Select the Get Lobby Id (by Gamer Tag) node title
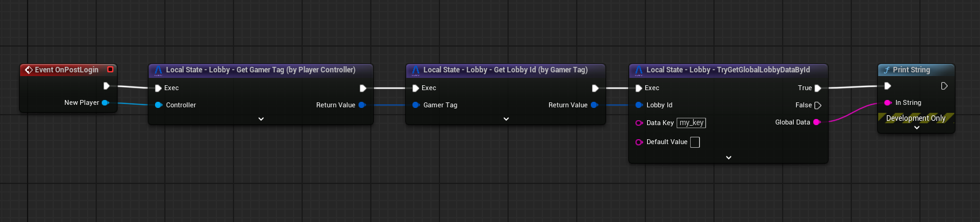This screenshot has width=980, height=222. coord(506,70)
